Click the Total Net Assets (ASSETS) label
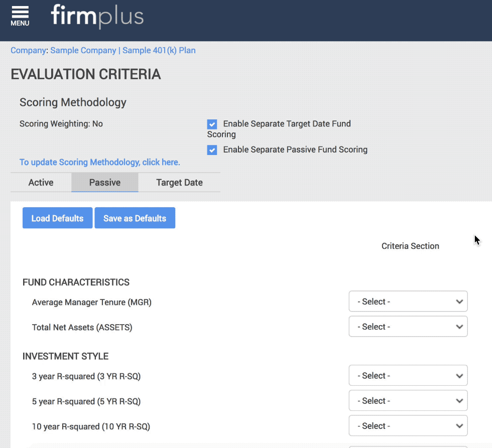This screenshot has height=448, width=492. click(82, 327)
